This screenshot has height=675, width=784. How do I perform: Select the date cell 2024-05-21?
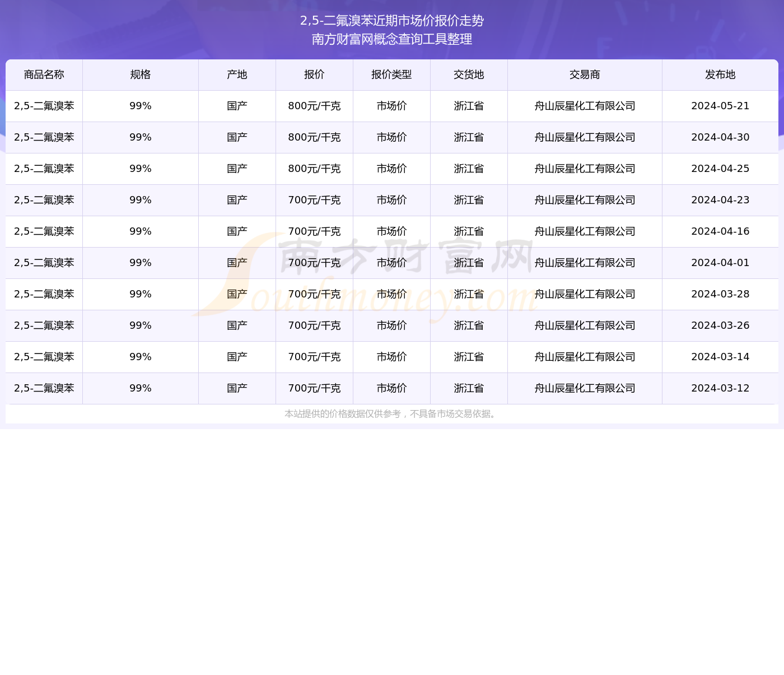pos(720,106)
